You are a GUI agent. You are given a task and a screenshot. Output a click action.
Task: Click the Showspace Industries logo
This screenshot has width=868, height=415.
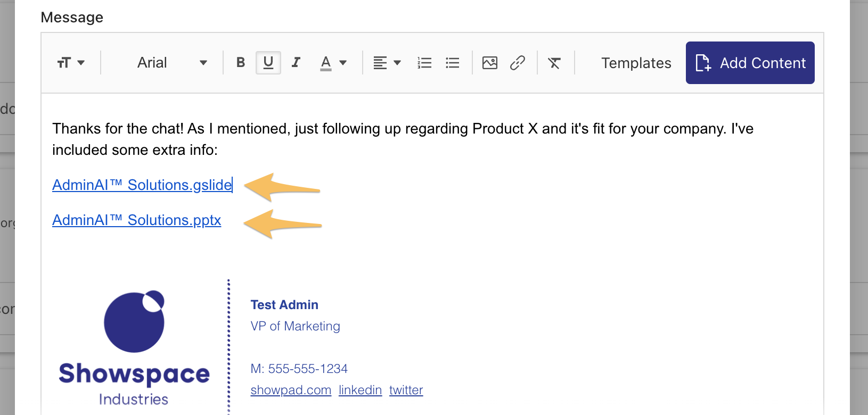134,348
